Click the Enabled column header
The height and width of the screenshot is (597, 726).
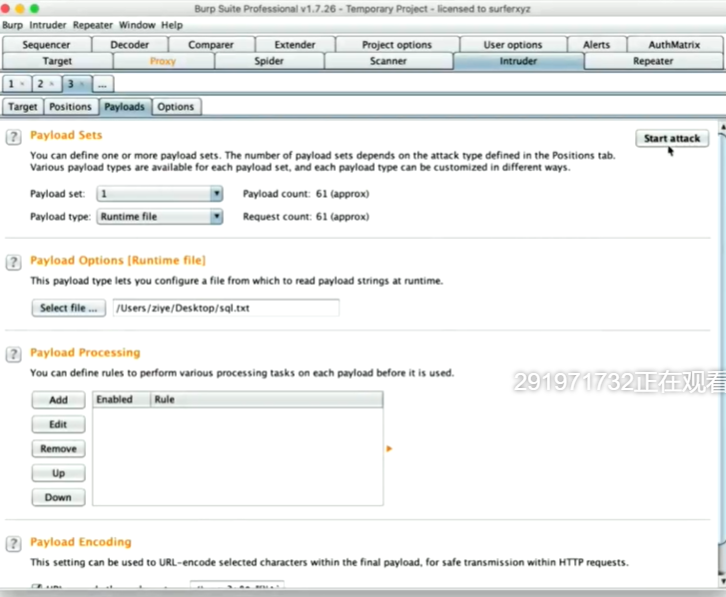point(121,399)
